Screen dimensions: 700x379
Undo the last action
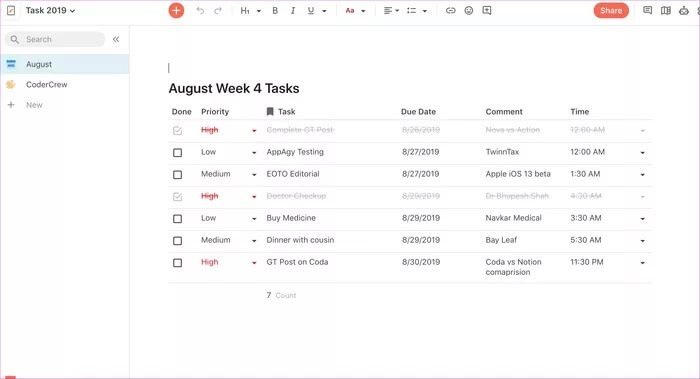click(x=200, y=11)
